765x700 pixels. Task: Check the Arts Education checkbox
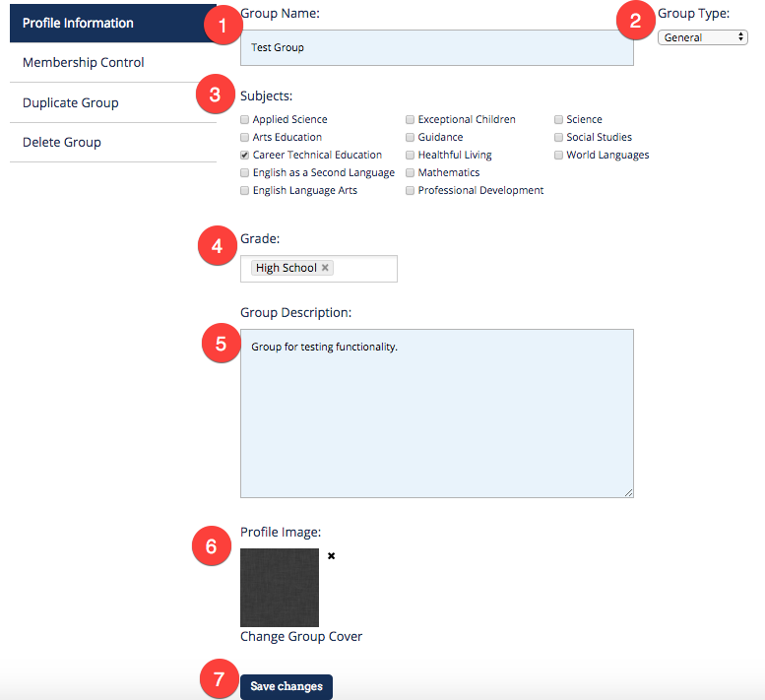(x=245, y=137)
